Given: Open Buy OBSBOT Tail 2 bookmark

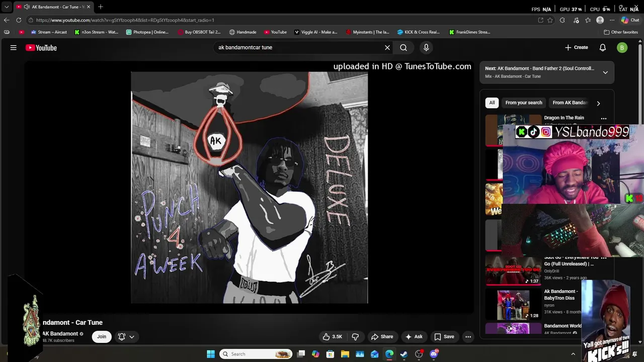Looking at the screenshot, I should click(x=199, y=32).
